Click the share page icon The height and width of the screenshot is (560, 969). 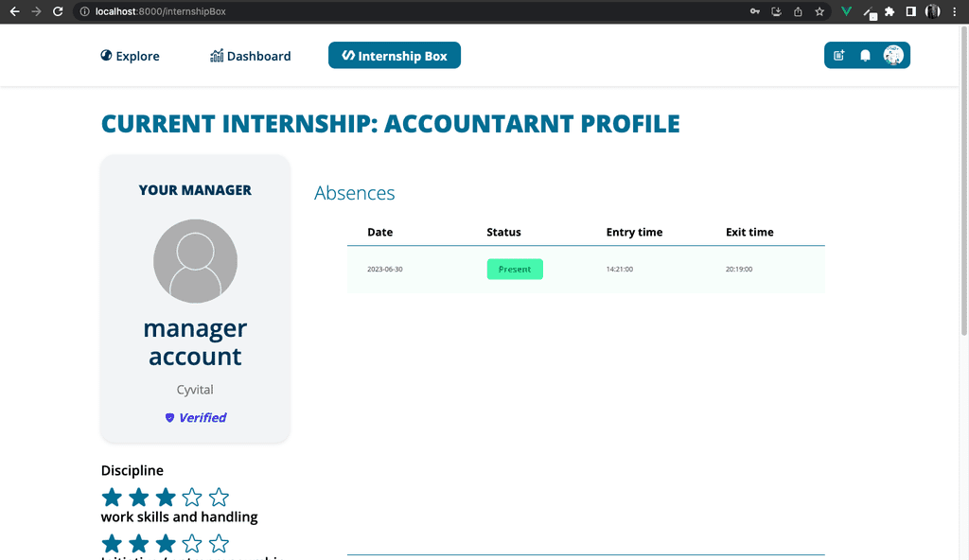798,11
